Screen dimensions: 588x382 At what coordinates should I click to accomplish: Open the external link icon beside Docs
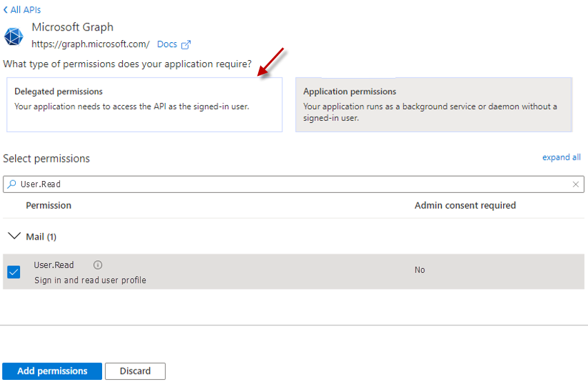186,45
